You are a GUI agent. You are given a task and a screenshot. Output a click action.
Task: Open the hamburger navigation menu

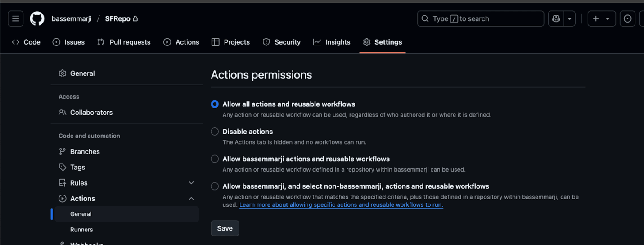tap(15, 18)
